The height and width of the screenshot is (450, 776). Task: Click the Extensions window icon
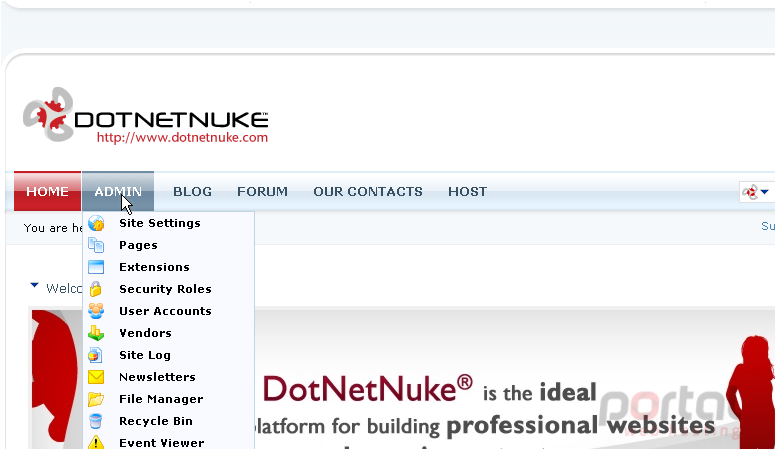pyautogui.click(x=96, y=267)
